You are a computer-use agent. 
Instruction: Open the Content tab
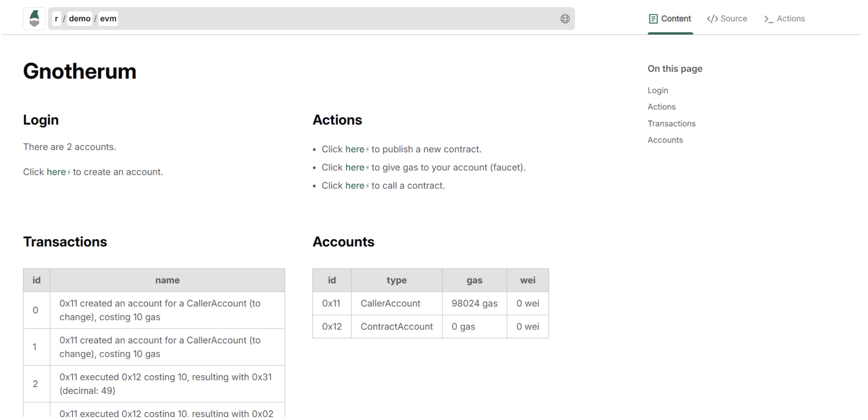click(x=670, y=18)
